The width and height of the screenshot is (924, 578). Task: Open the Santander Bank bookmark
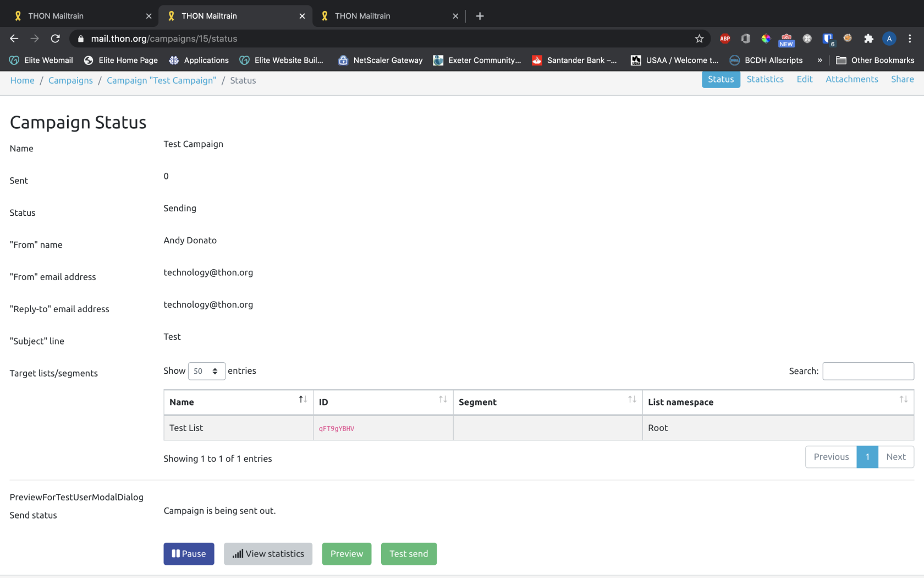tap(574, 60)
